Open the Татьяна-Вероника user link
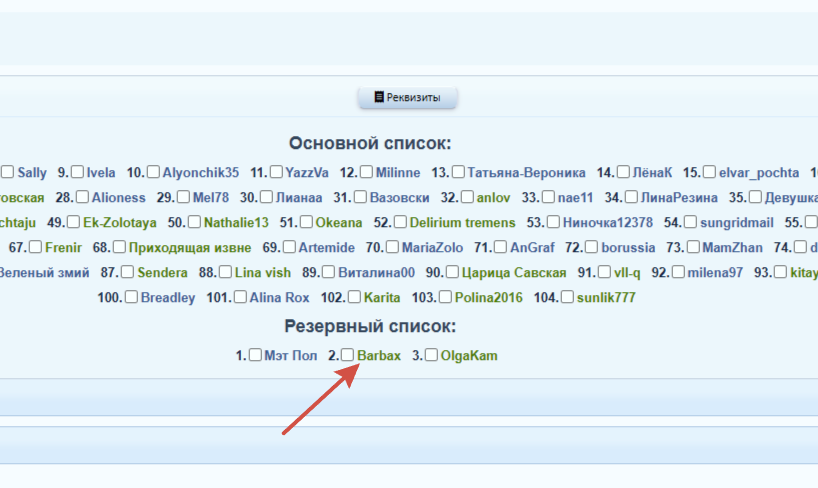The width and height of the screenshot is (818, 488). 526,173
